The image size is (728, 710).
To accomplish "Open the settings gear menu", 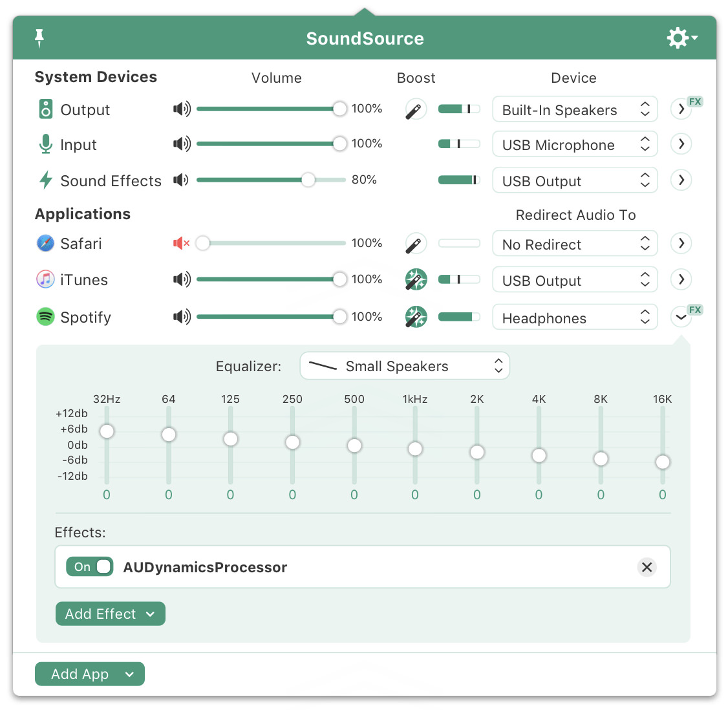I will tap(682, 38).
